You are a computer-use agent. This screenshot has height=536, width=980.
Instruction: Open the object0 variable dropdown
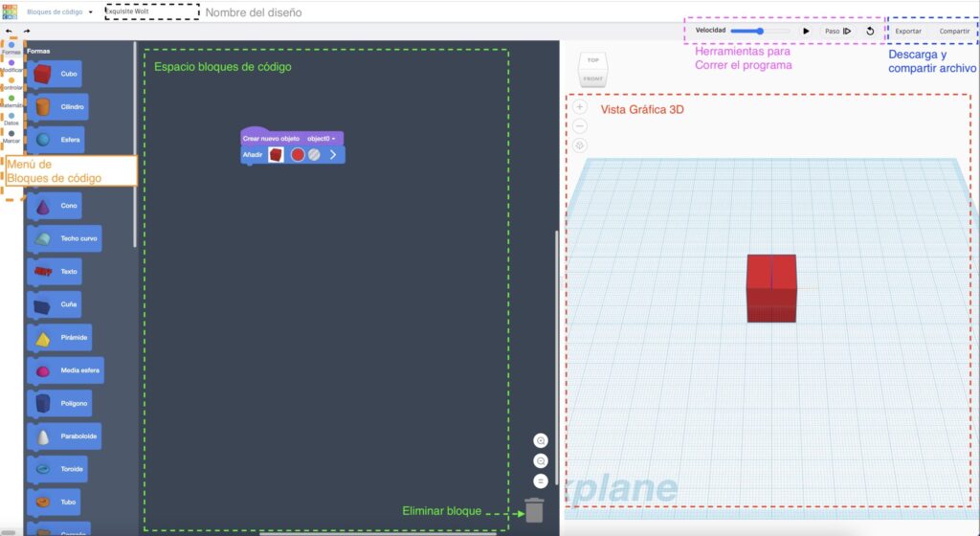(x=322, y=139)
